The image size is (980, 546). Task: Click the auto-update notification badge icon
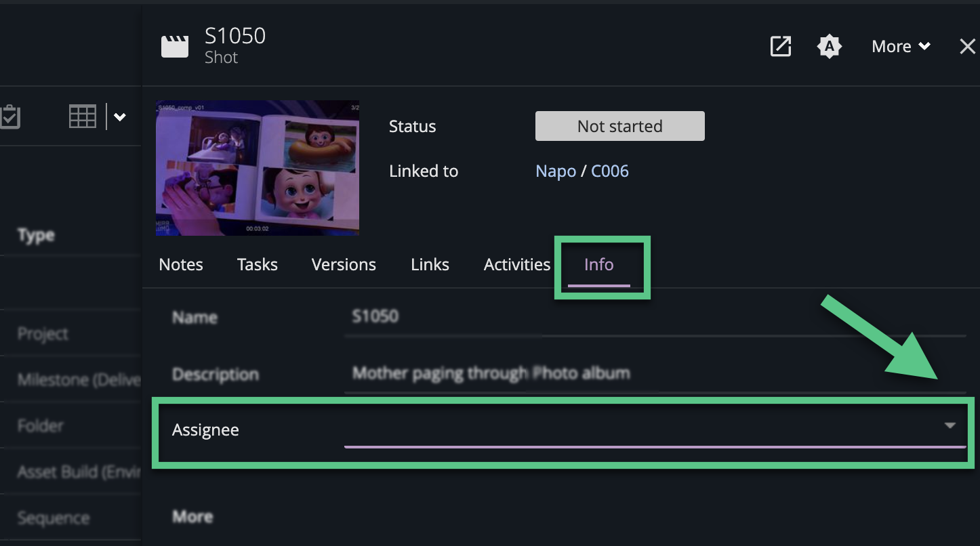coord(829,46)
